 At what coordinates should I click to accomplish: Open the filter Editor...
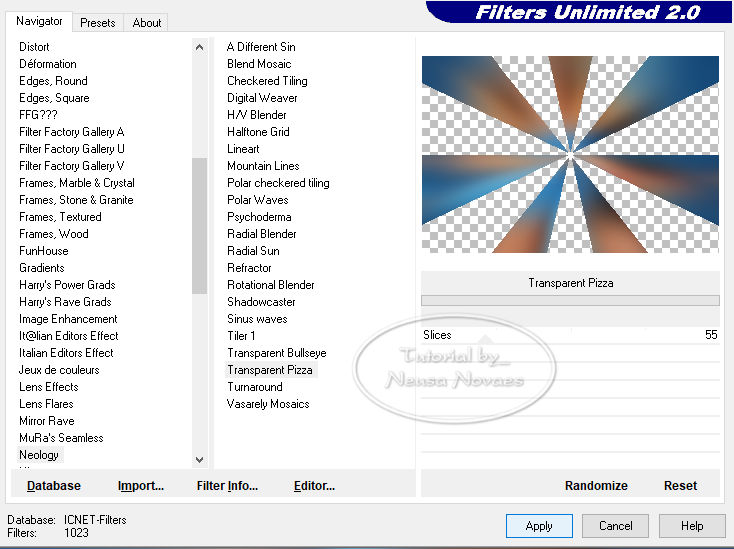click(x=314, y=485)
